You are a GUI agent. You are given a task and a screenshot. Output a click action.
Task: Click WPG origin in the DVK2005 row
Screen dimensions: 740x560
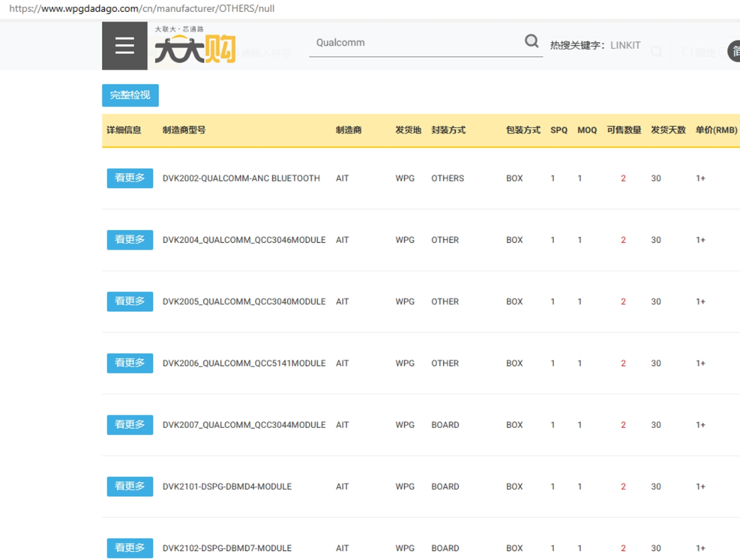tap(405, 302)
